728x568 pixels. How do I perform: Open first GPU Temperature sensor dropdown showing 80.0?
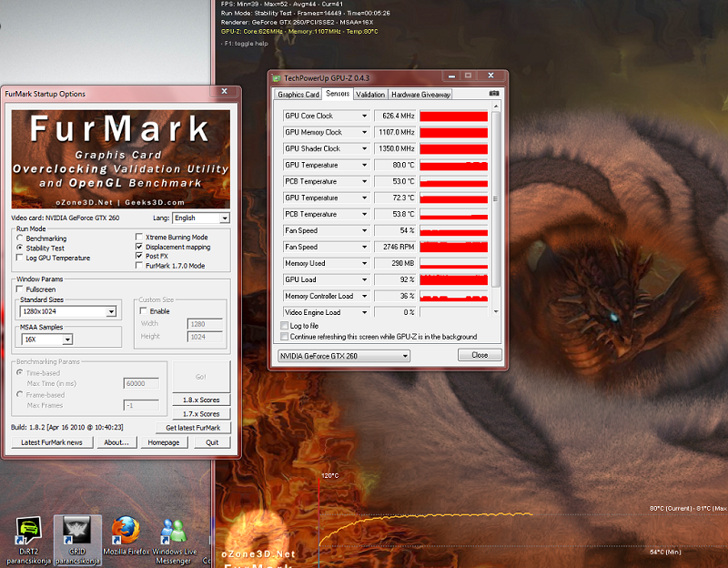point(364,165)
